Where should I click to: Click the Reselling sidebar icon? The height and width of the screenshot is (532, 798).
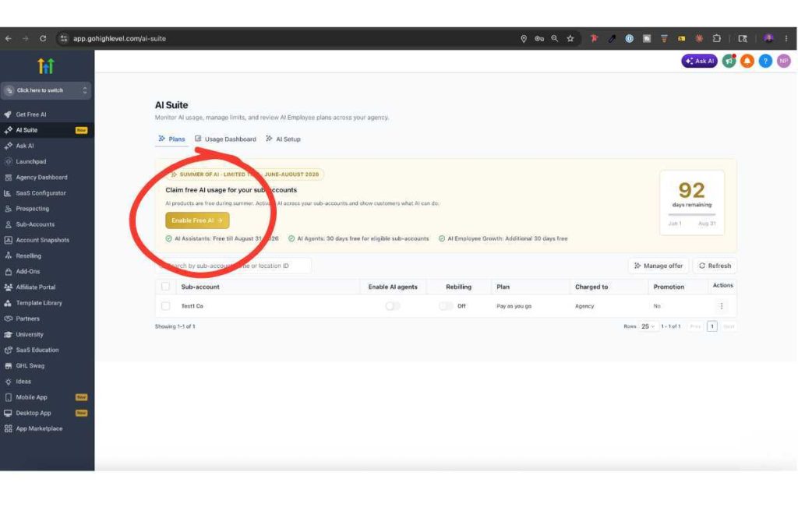8,255
